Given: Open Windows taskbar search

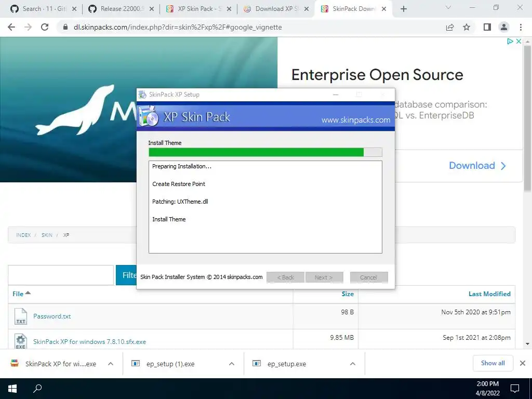Looking at the screenshot, I should click(x=37, y=389).
